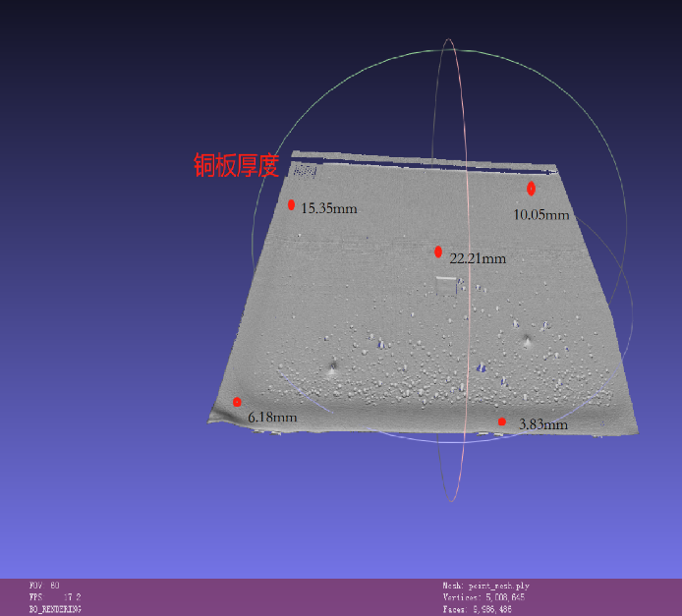682x616 pixels.
Task: Select the red dot next to 22.21mm
Action: tap(437, 252)
